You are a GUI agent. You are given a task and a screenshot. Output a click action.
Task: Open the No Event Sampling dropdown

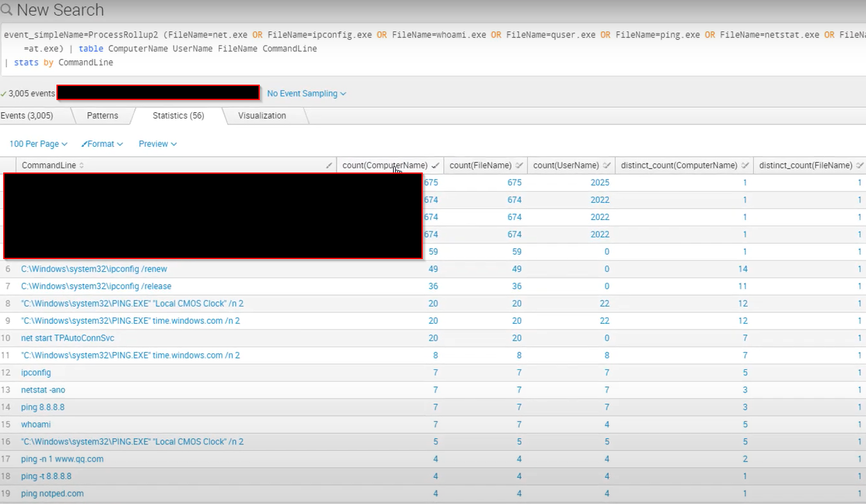302,94
